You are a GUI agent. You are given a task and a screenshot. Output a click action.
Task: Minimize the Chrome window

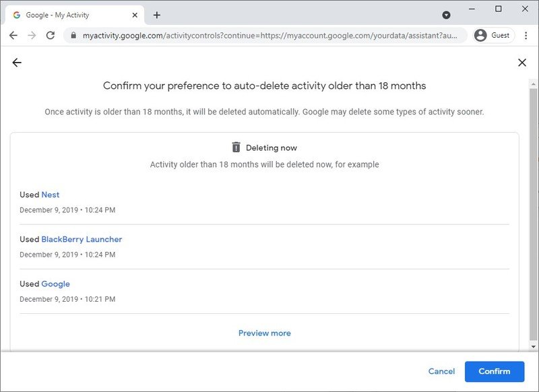point(472,9)
